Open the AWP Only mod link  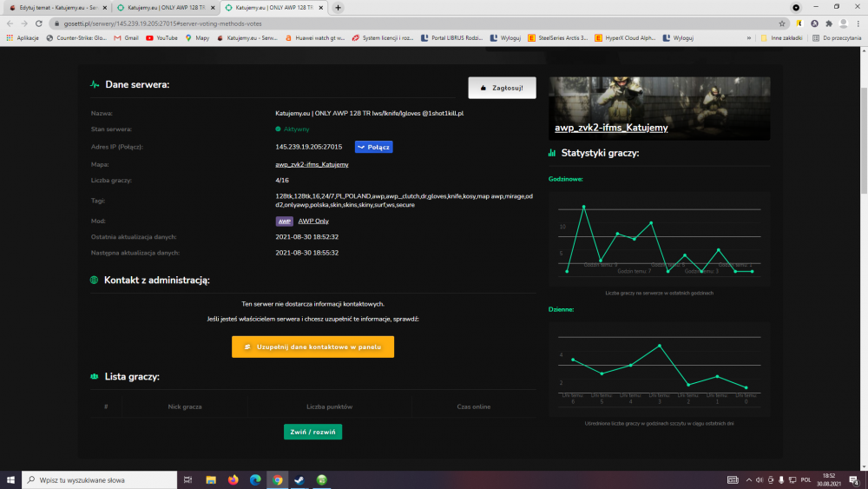click(x=313, y=221)
